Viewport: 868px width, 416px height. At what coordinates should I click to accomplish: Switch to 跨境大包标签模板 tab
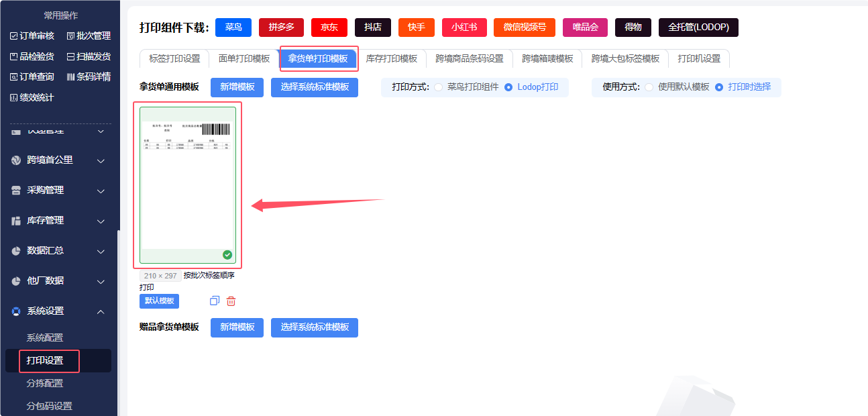pos(625,59)
